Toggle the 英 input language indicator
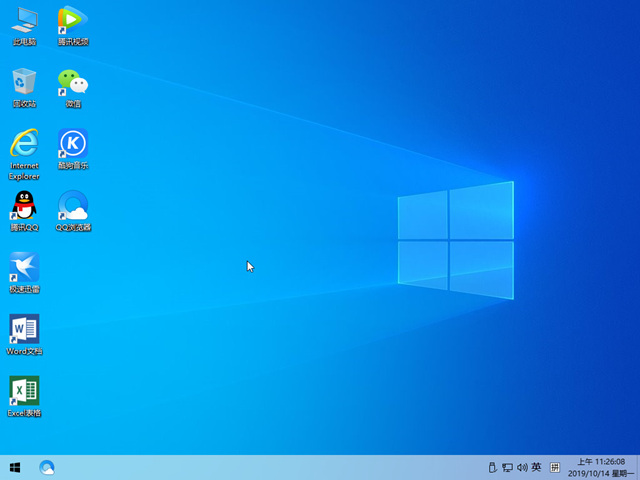This screenshot has height=480, width=640. [536, 467]
